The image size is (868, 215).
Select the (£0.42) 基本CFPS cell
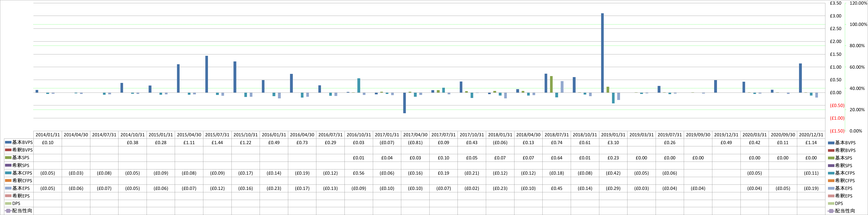(x=613, y=173)
